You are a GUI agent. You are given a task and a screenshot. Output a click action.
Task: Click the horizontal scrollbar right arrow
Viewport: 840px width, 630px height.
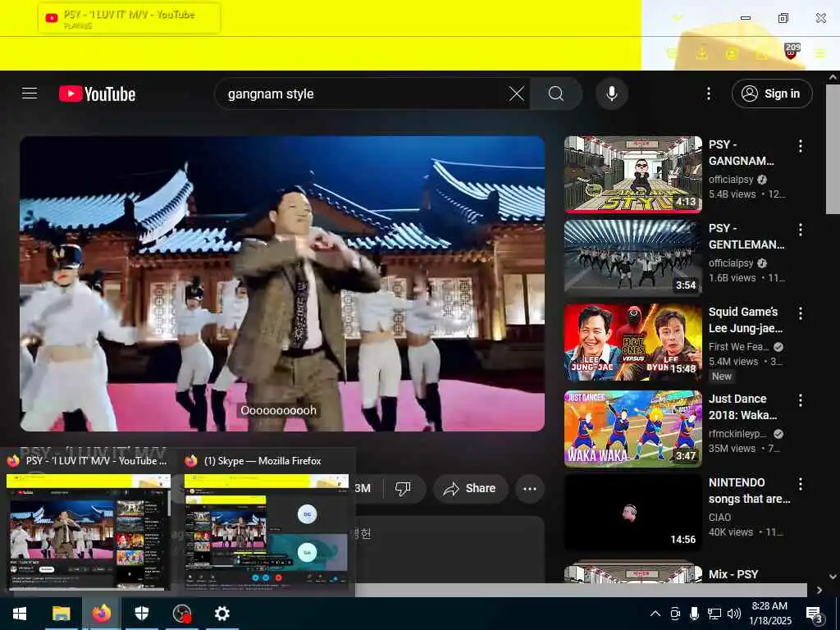click(819, 590)
